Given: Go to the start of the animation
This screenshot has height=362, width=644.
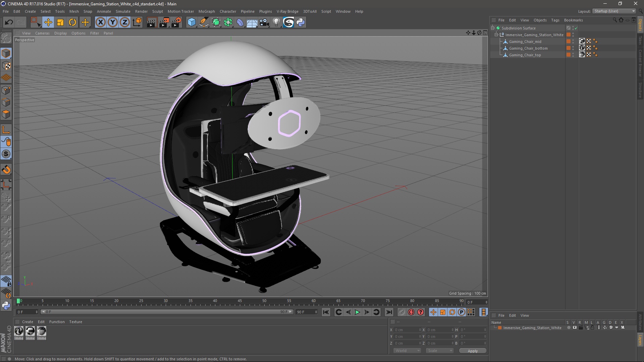Looking at the screenshot, I should pos(326,312).
